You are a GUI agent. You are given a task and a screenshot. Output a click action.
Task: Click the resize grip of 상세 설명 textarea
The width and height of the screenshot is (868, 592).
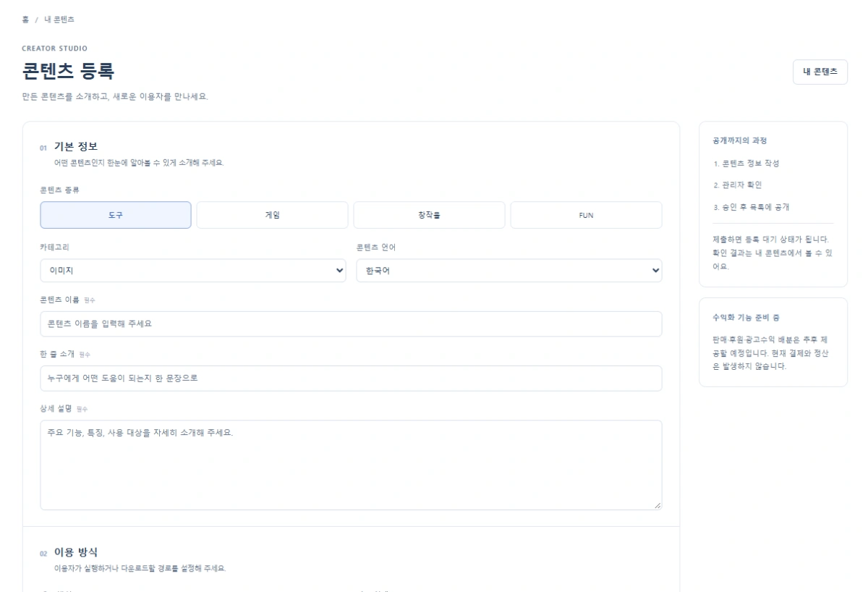click(658, 505)
